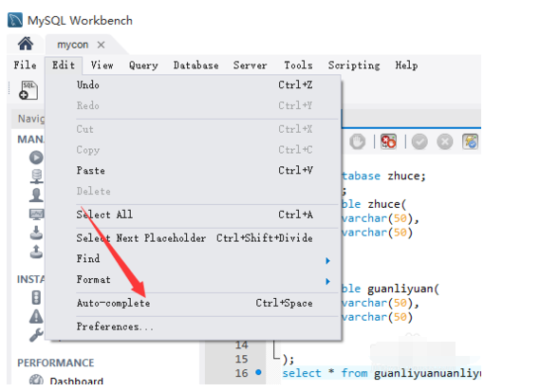540x392 pixels.
Task: Open the View menu
Action: coord(102,65)
